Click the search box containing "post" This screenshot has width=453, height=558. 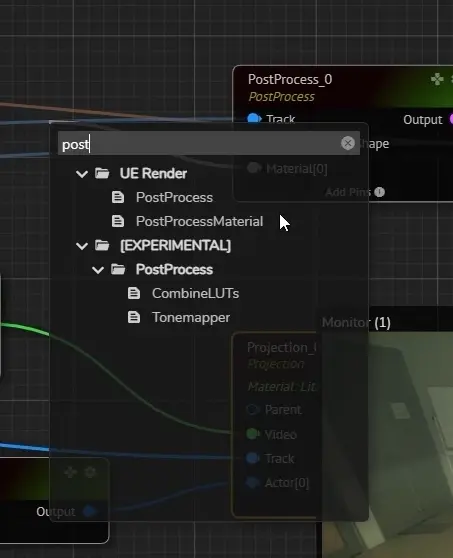point(209,143)
